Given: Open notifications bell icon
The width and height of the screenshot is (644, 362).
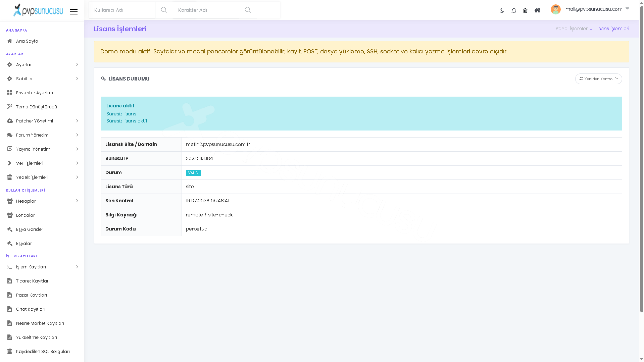Looking at the screenshot, I should tap(513, 10).
